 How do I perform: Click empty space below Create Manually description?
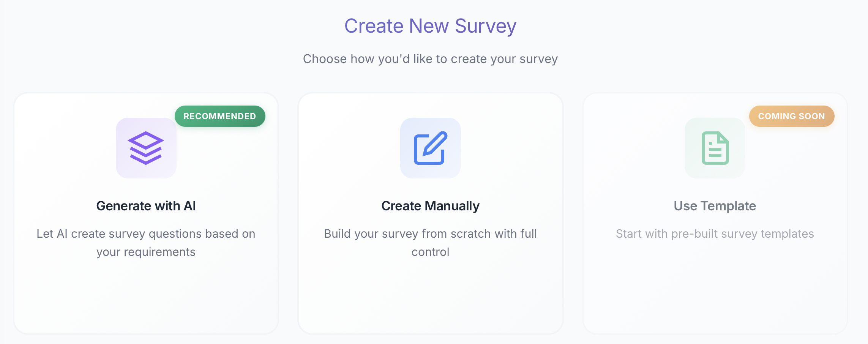[x=430, y=296]
